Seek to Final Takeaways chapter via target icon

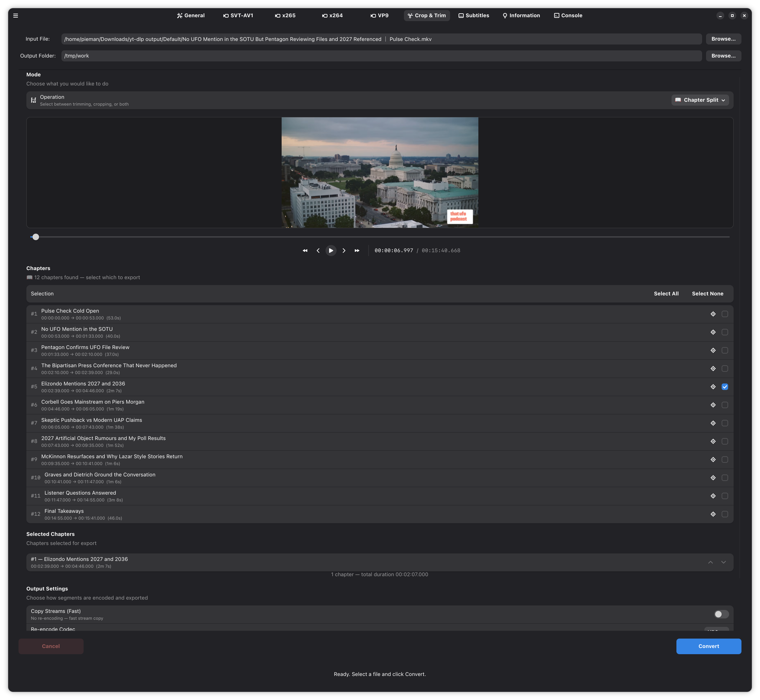pos(713,514)
